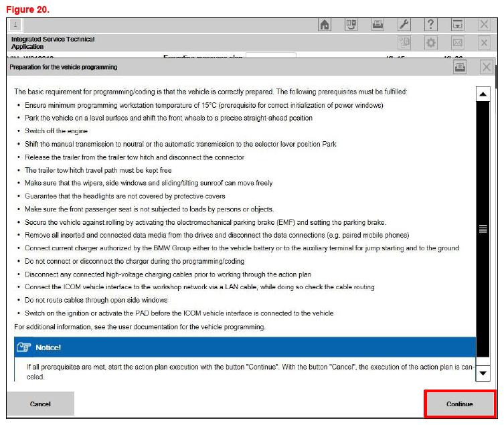504x425 pixels.
Task: Click the document copy icon in second row
Action: click(404, 43)
